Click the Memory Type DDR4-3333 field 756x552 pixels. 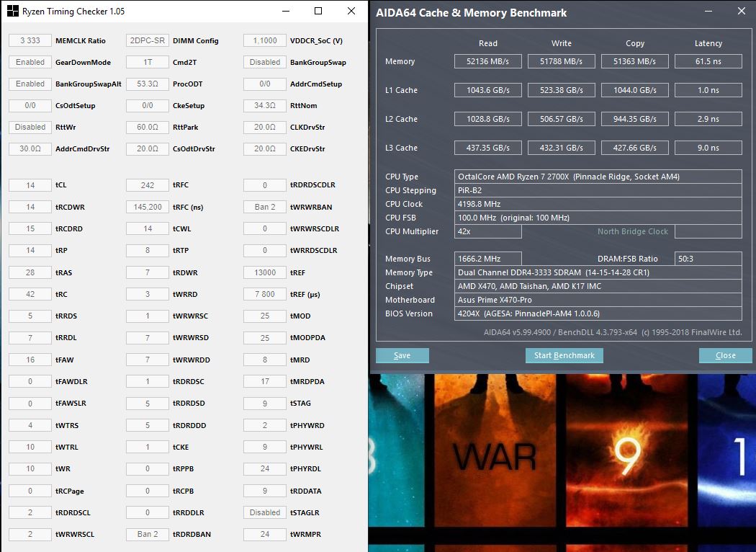coord(598,272)
